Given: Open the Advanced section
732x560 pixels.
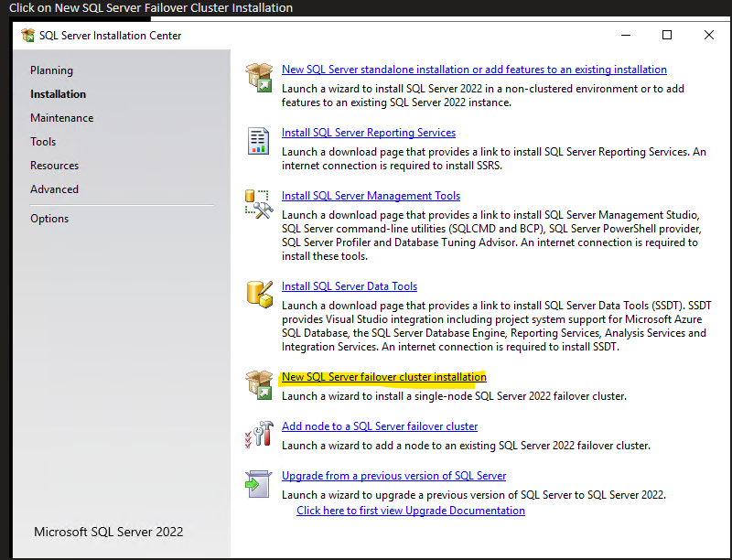Looking at the screenshot, I should (x=55, y=189).
